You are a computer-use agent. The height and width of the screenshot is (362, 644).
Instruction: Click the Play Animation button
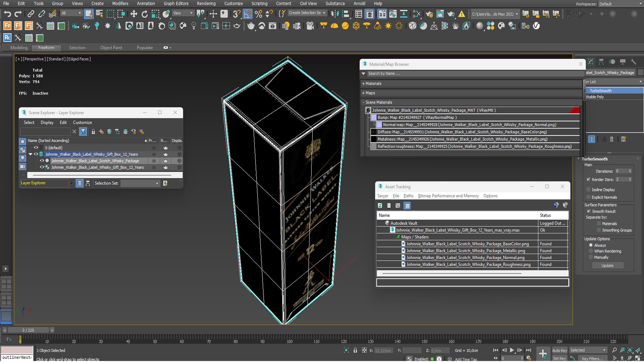[x=512, y=350]
